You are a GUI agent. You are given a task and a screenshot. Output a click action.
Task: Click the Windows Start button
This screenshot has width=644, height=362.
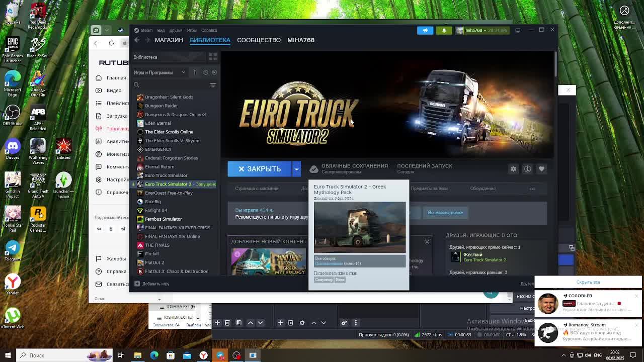coord(8,355)
